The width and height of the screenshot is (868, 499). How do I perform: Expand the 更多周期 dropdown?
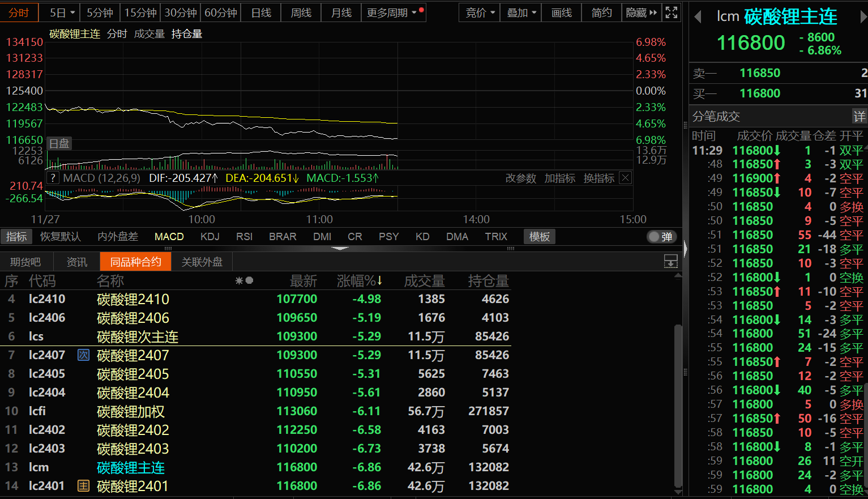tap(392, 12)
